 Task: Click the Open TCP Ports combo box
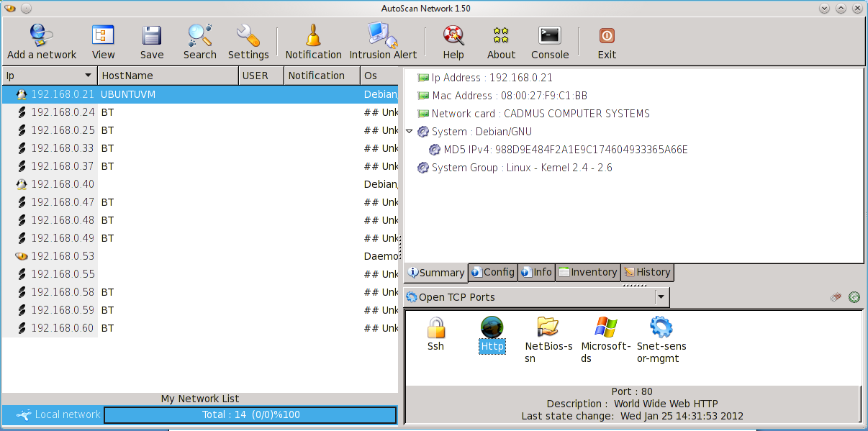click(536, 296)
